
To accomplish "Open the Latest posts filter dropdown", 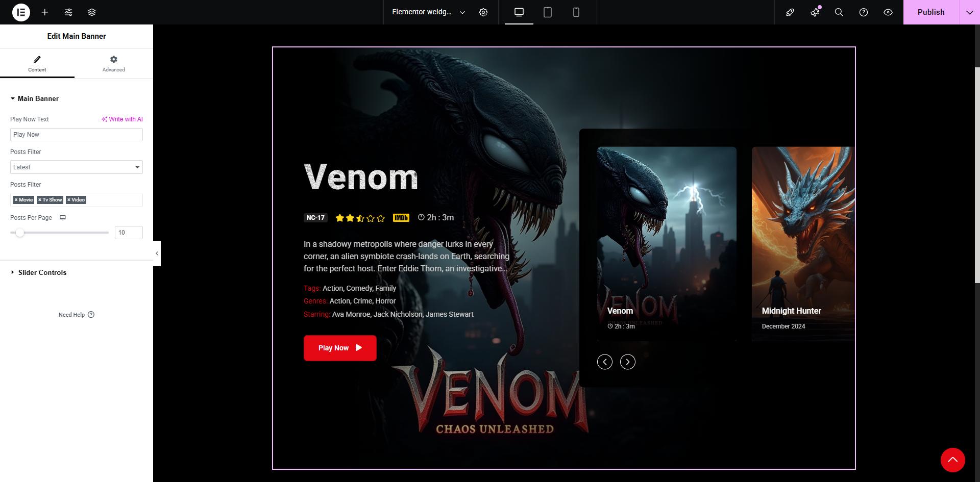I will pos(77,167).
